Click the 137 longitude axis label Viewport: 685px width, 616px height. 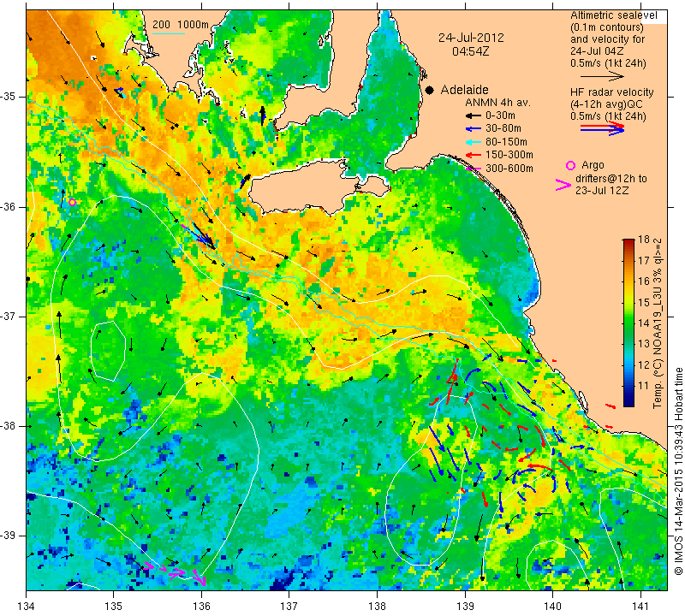[289, 607]
